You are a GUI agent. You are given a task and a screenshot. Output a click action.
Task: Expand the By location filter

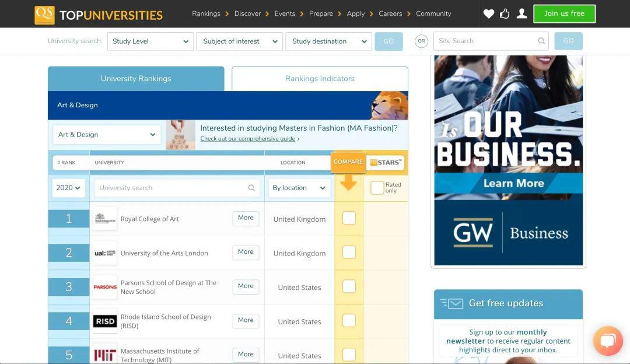[x=299, y=188]
